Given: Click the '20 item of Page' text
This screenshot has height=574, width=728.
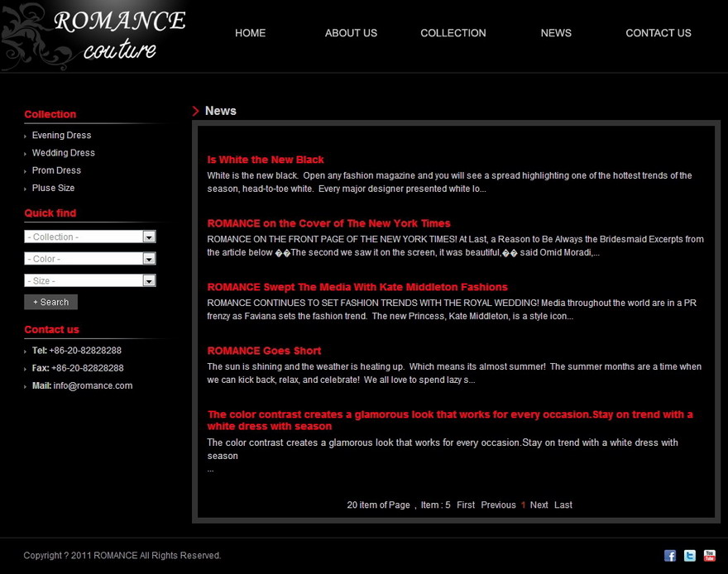Looking at the screenshot, I should point(378,505).
